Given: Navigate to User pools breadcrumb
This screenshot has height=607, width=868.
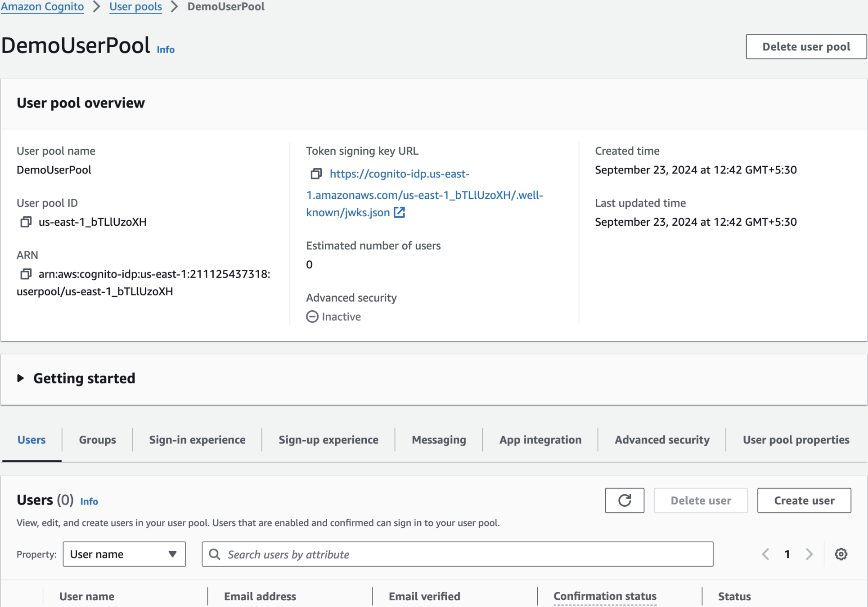Looking at the screenshot, I should pos(135,7).
